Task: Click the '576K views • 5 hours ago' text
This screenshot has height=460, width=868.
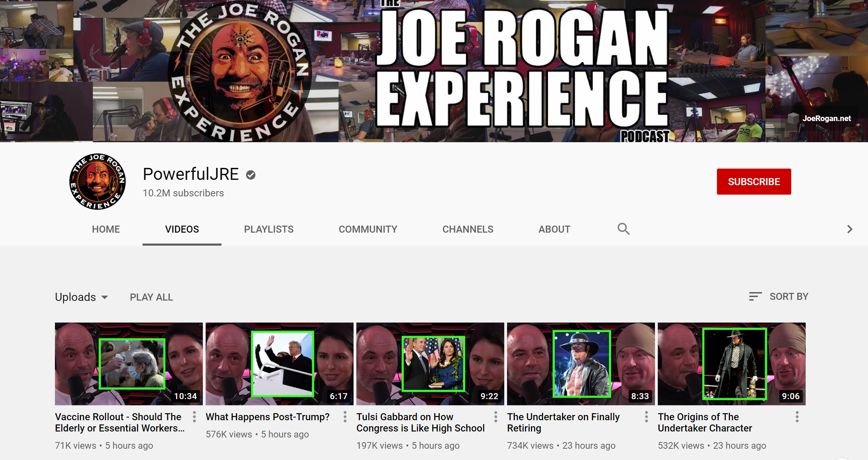Action: [257, 434]
